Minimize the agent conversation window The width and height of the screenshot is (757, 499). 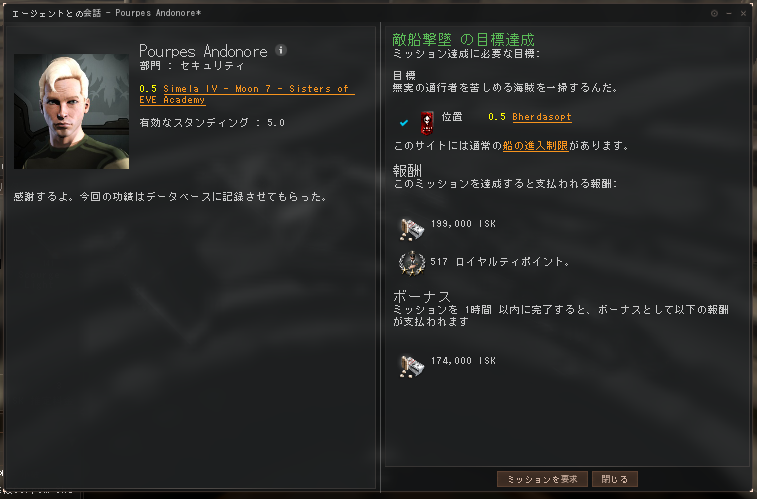coord(729,14)
